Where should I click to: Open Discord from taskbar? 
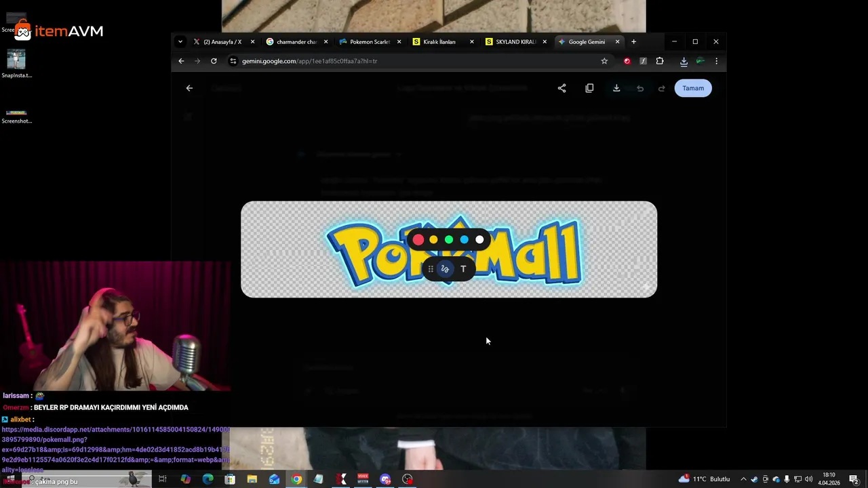click(385, 480)
